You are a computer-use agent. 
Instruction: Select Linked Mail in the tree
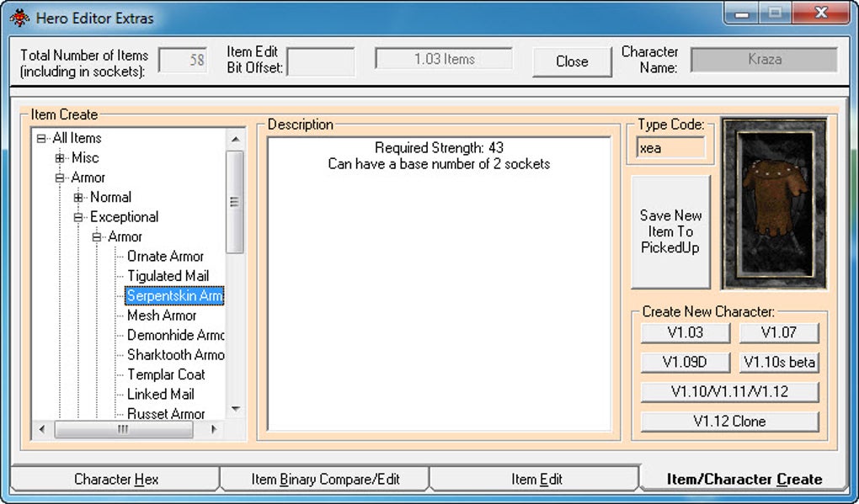161,394
